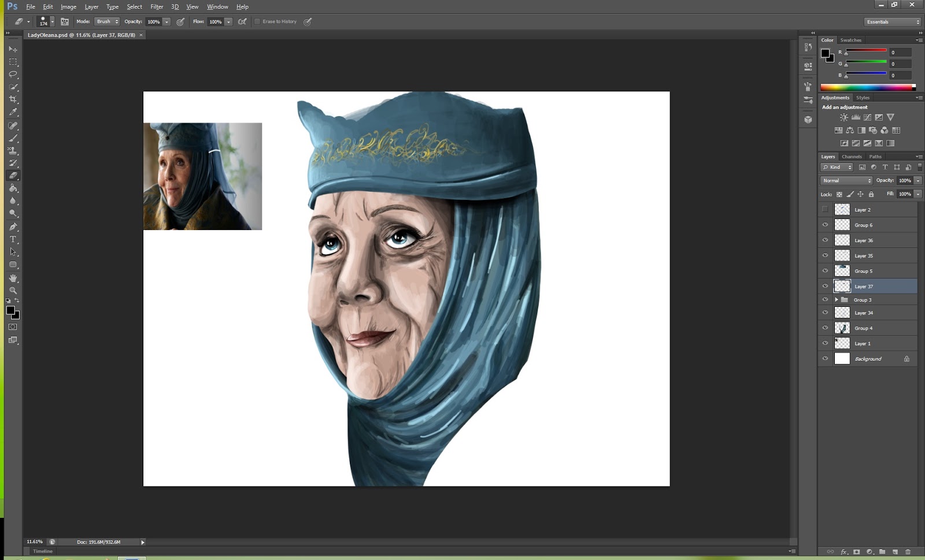
Task: Select the Lasso tool
Action: pos(14,74)
